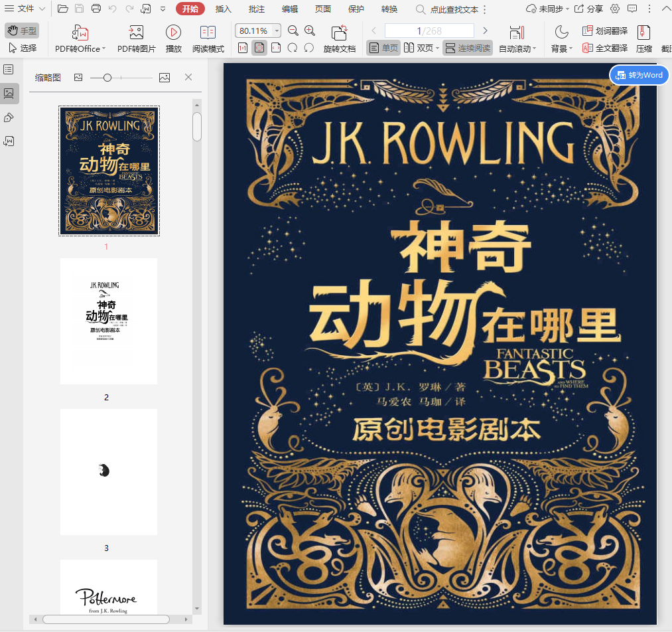Click the 划词翻译 word translation button
Image resolution: width=672 pixels, height=632 pixels.
tap(605, 31)
